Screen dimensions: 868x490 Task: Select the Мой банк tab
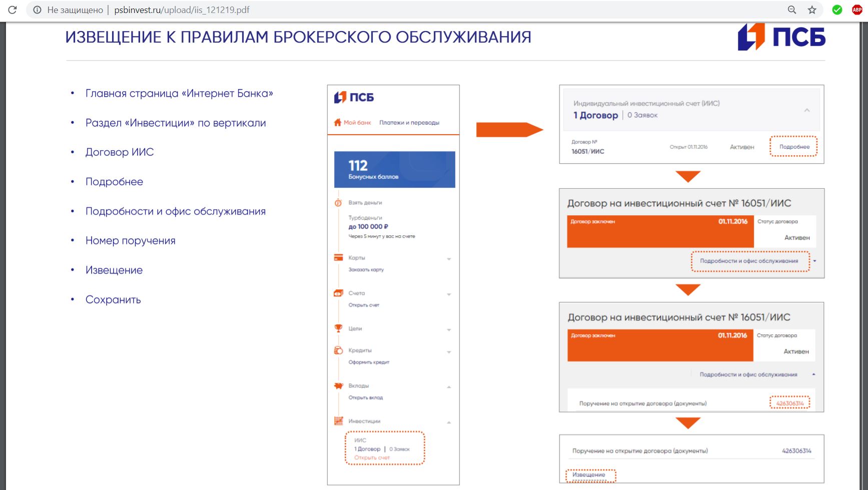pyautogui.click(x=357, y=123)
